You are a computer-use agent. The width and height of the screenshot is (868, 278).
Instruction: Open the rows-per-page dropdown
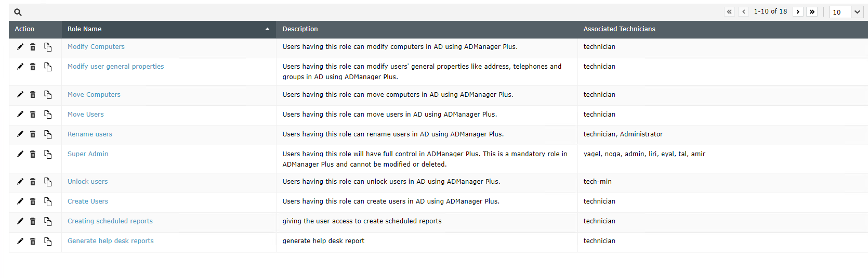(x=857, y=12)
